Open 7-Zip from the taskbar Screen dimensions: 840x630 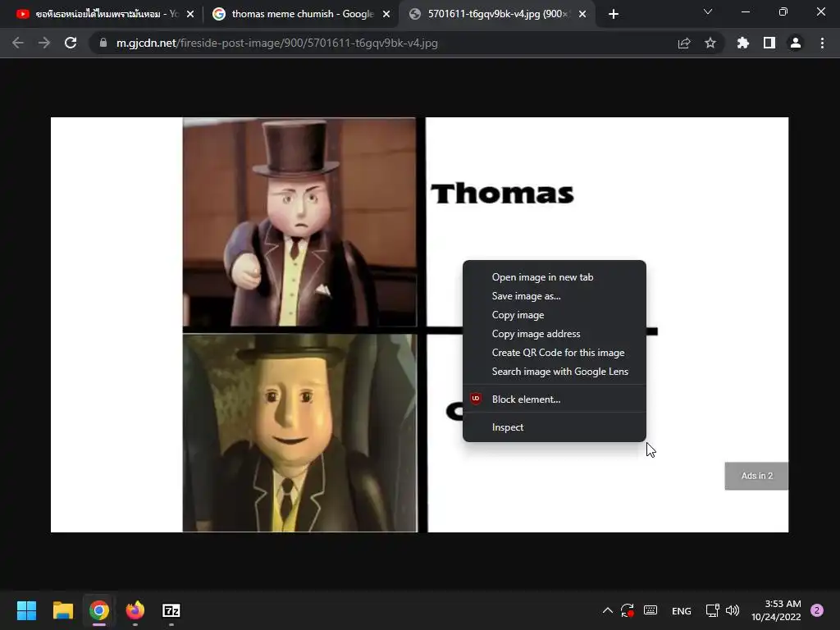[x=171, y=610]
